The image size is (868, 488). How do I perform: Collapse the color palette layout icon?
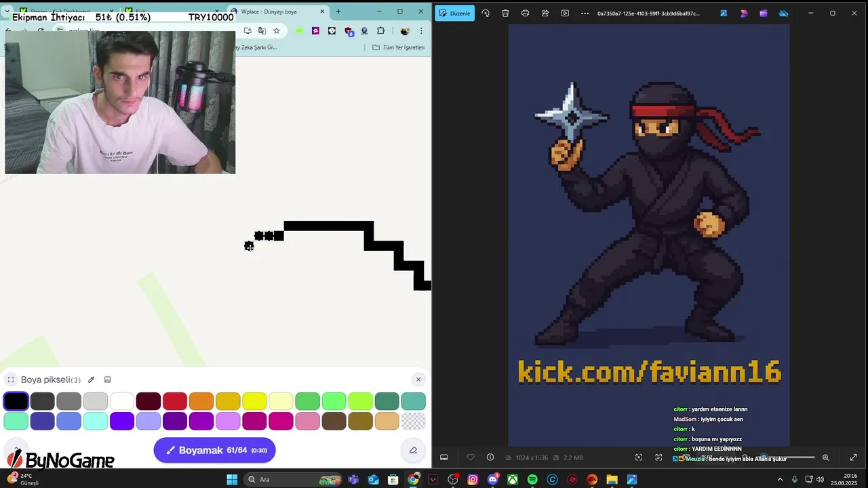107,380
